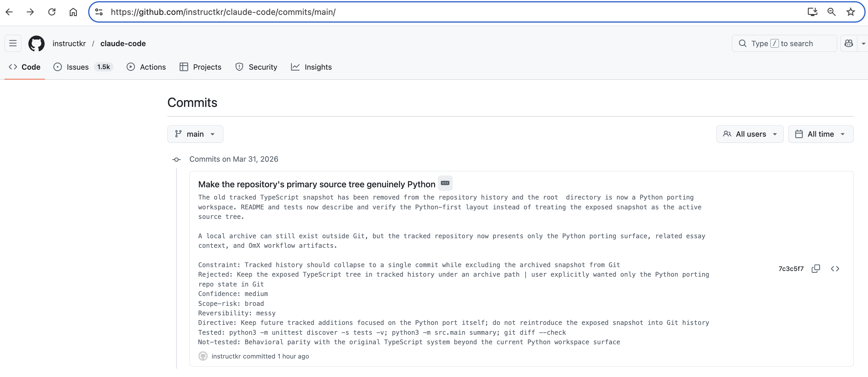Switch to the Issues tab
Screen dimensions: 868x377
(x=77, y=67)
